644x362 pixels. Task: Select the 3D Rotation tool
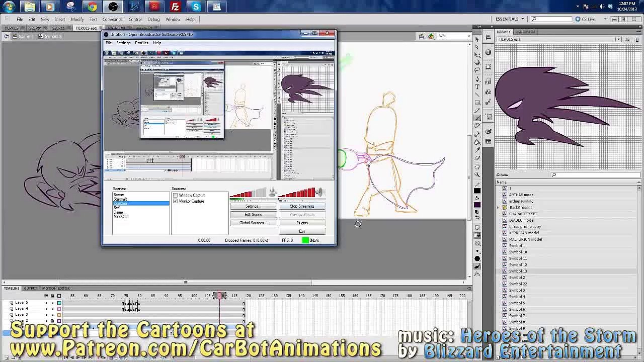pyautogui.click(x=477, y=63)
